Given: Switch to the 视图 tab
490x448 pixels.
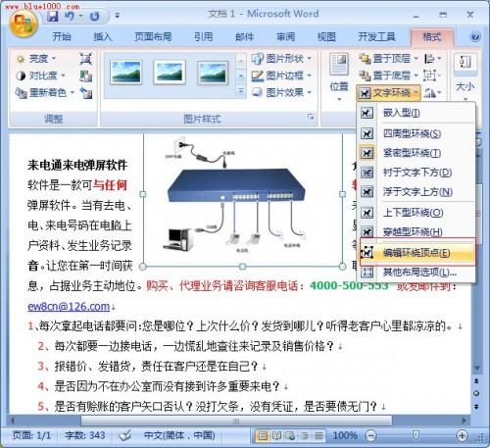Looking at the screenshot, I should (326, 37).
